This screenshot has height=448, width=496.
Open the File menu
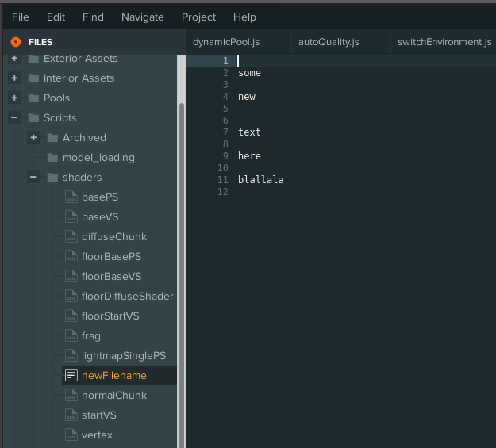click(21, 17)
